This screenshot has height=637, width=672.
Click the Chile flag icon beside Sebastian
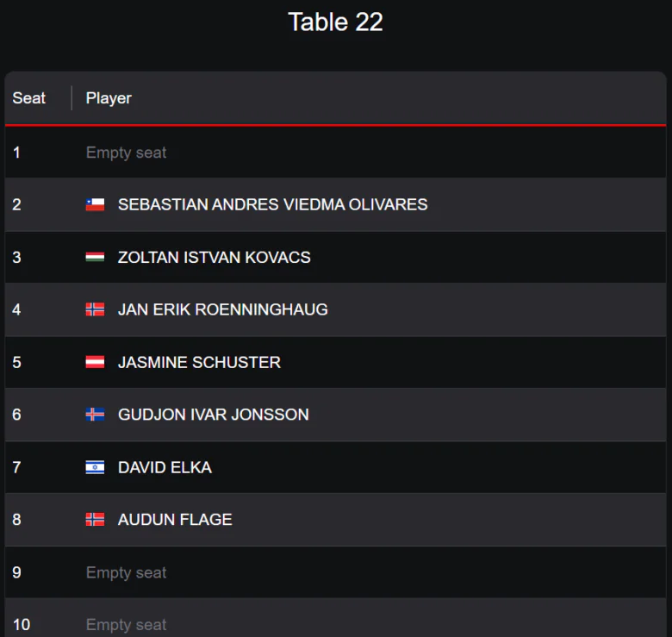[x=95, y=204]
